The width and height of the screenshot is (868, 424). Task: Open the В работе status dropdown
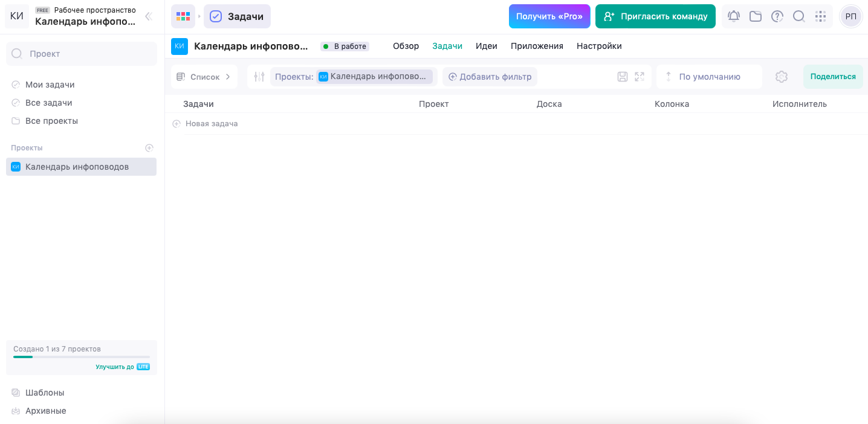345,47
